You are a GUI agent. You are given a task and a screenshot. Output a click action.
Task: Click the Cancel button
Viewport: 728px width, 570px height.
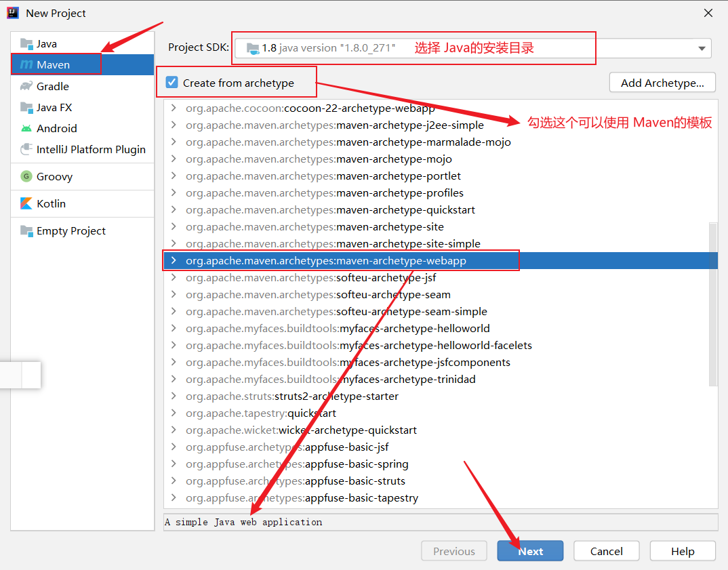607,551
